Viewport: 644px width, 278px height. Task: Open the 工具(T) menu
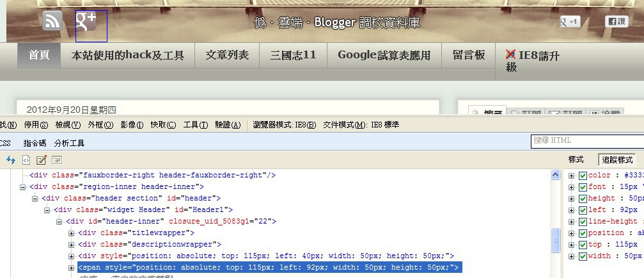196,125
